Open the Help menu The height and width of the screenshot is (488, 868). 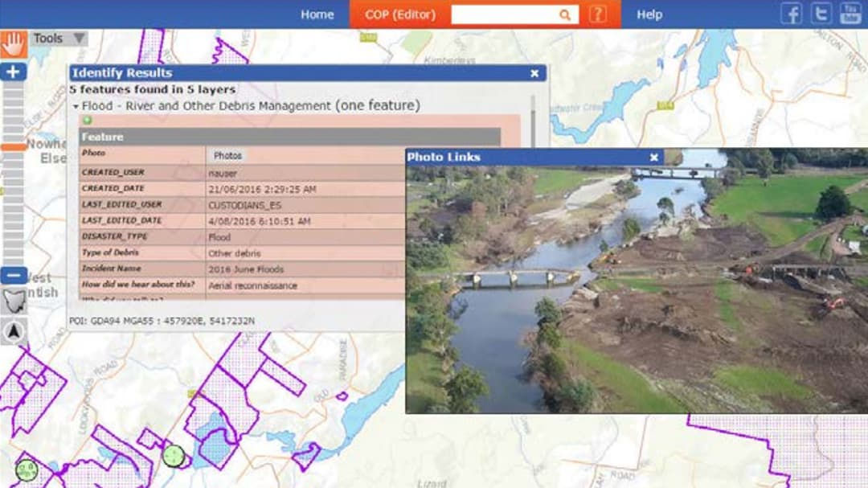point(649,14)
